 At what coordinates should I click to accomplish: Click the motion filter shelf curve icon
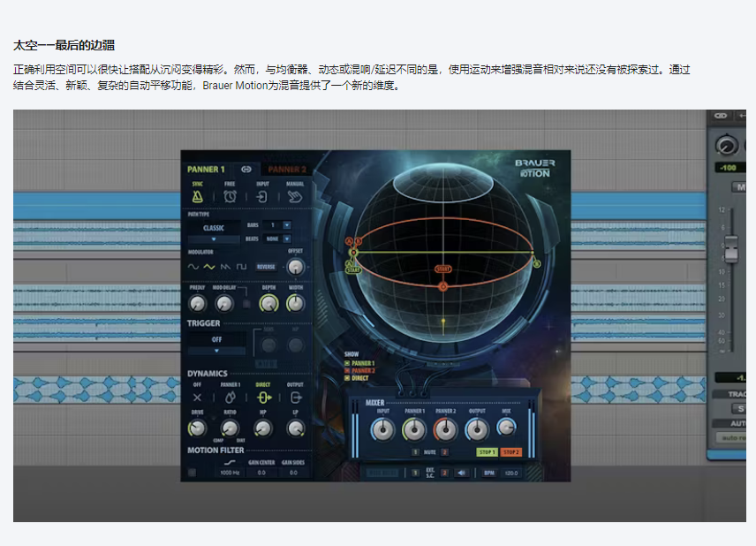pos(230,462)
